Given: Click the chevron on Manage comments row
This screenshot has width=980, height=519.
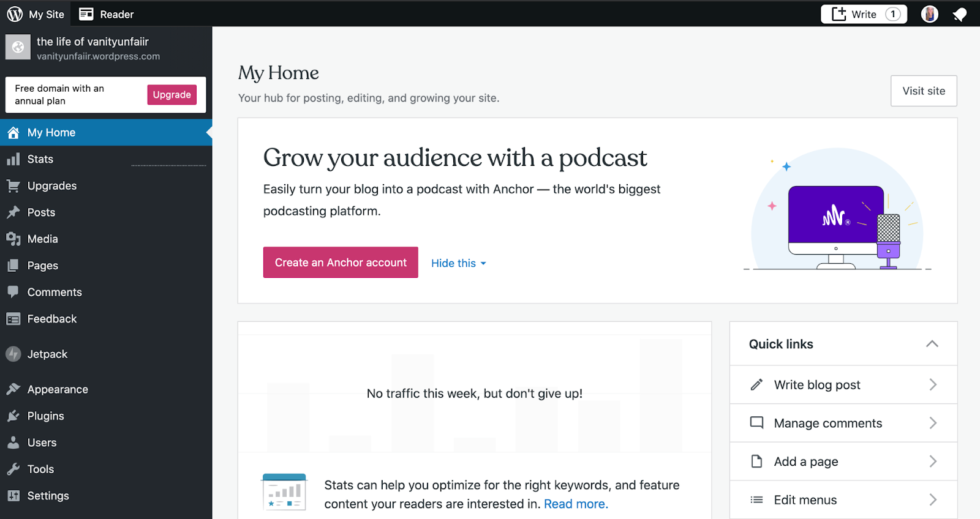Looking at the screenshot, I should (x=933, y=423).
